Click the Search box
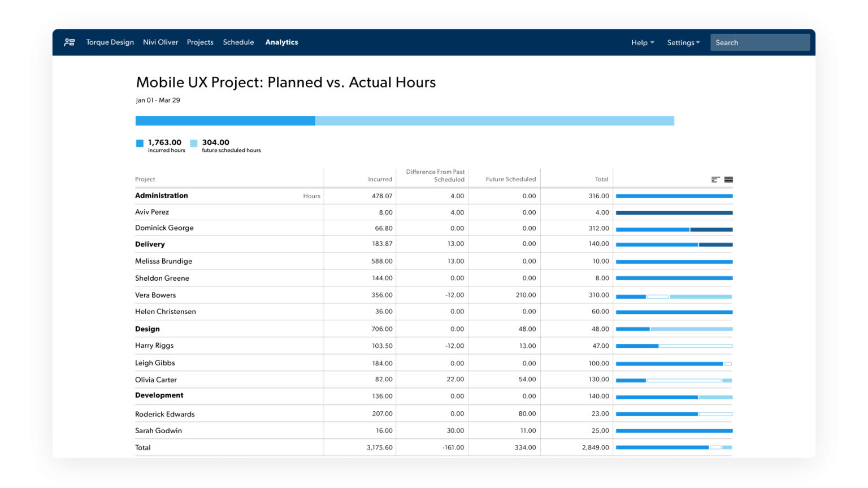This screenshot has height=488, width=868. (x=760, y=42)
